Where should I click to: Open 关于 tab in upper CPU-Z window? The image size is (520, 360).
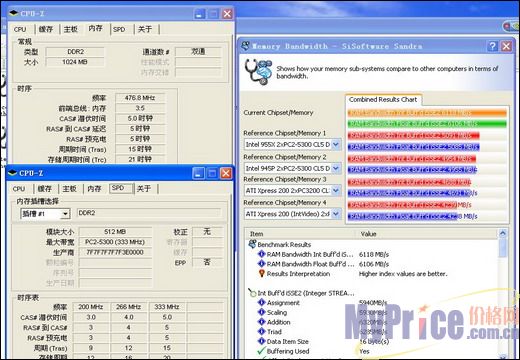click(x=145, y=29)
